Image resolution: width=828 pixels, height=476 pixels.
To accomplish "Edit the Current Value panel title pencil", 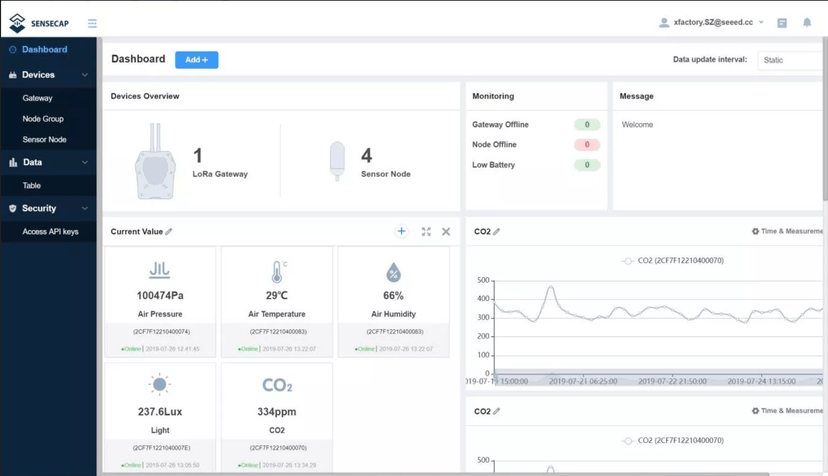I will click(x=169, y=231).
